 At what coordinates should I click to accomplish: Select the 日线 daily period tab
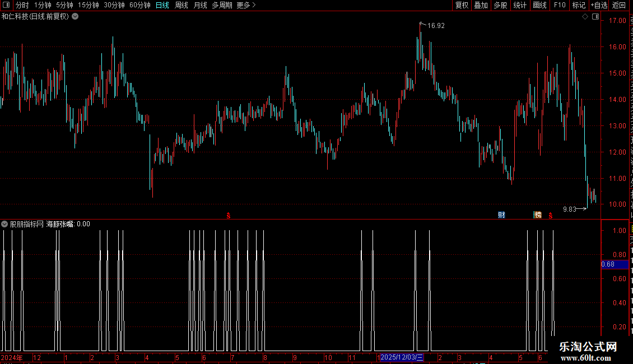pyautogui.click(x=162, y=5)
